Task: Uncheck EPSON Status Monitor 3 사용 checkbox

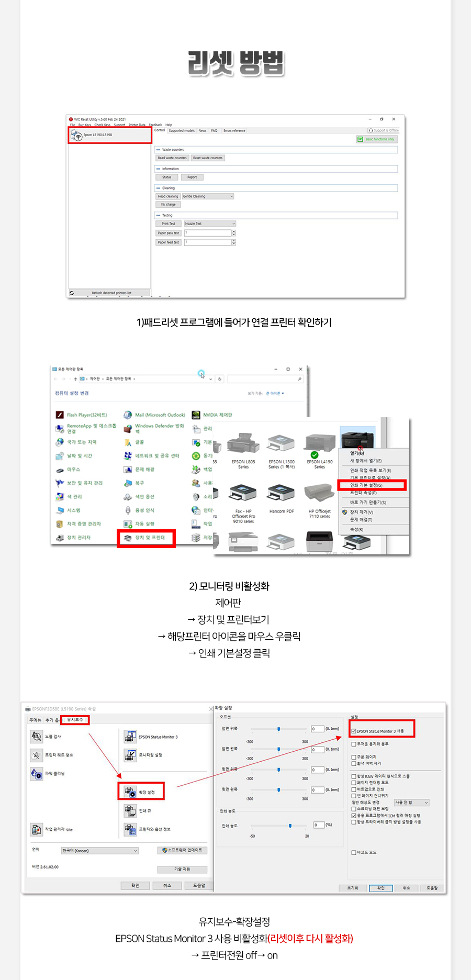Action: [354, 731]
